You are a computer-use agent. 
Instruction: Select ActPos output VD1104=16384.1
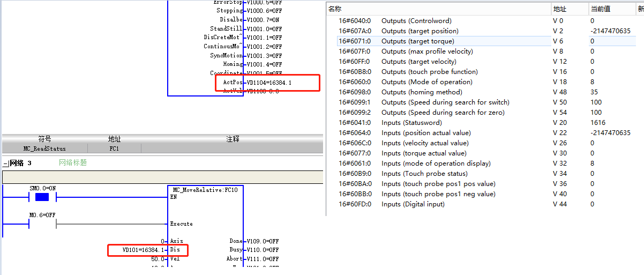pos(269,83)
